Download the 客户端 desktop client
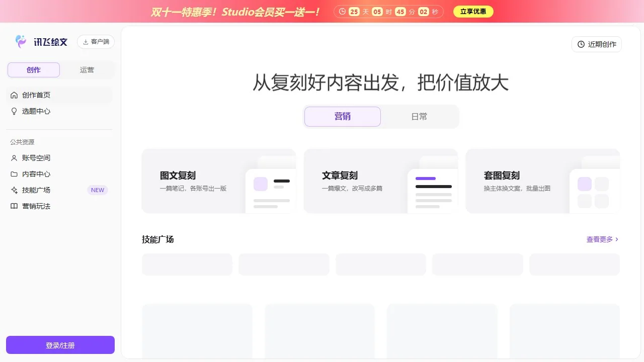Image resolution: width=644 pixels, height=362 pixels. tap(96, 42)
